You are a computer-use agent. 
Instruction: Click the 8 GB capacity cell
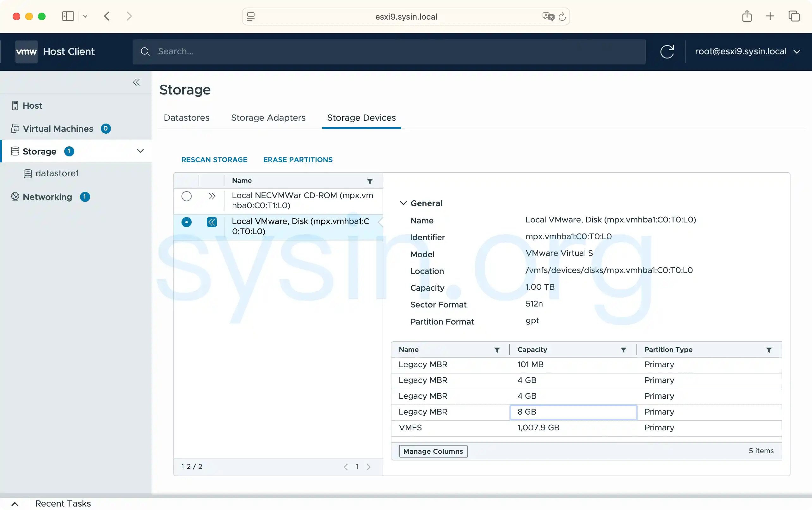tap(573, 412)
